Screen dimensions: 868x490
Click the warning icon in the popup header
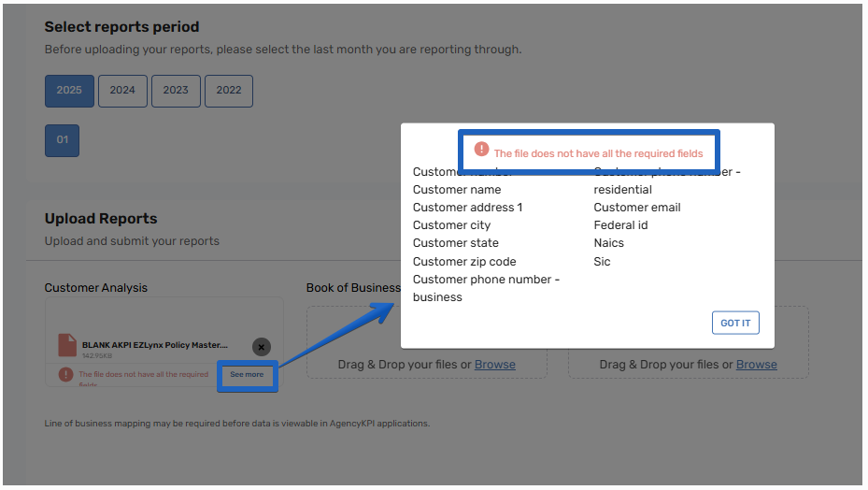pyautogui.click(x=481, y=150)
